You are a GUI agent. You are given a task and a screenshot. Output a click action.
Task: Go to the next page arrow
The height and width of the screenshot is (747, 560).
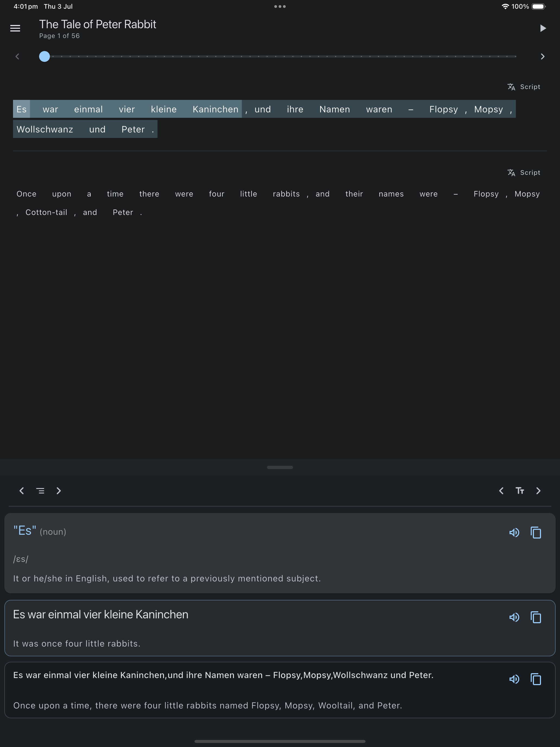click(x=542, y=56)
